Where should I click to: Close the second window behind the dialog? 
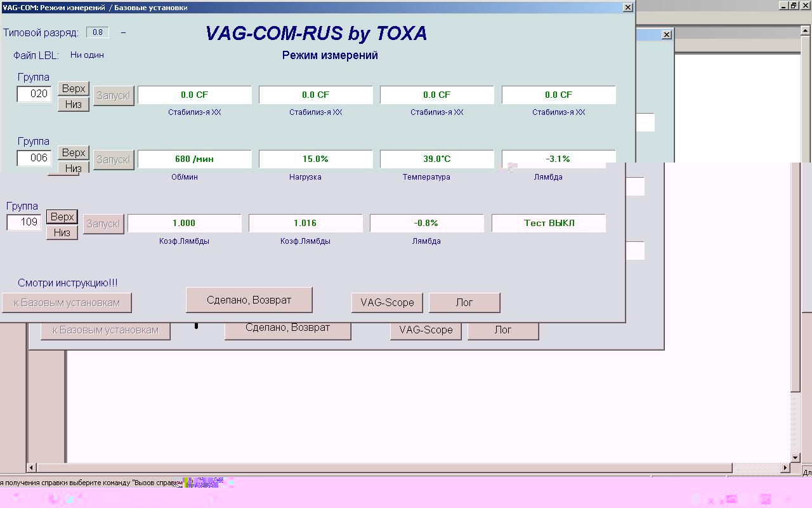tap(666, 35)
